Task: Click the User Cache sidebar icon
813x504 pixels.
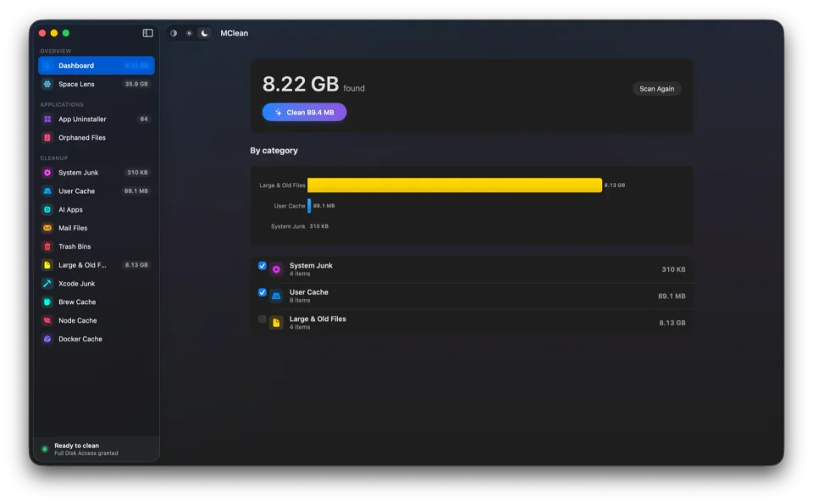Action: (47, 191)
